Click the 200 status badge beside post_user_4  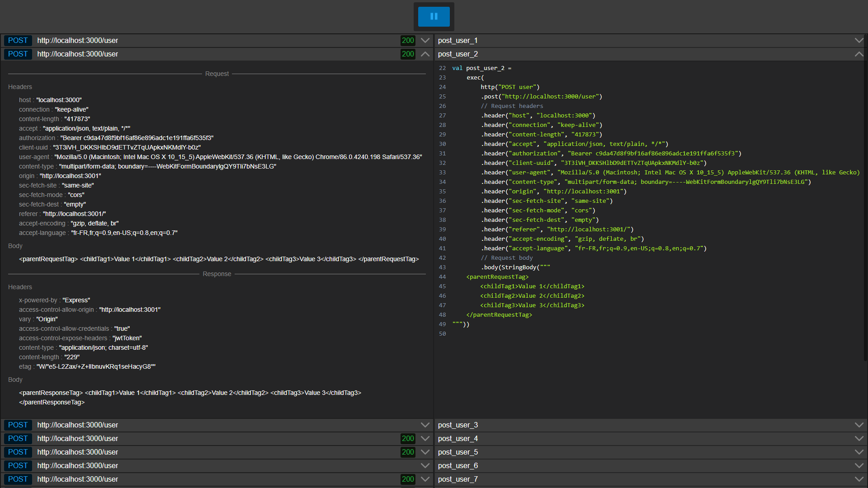click(408, 439)
